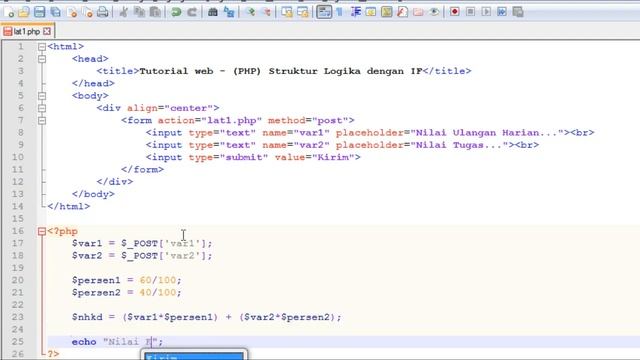Viewport: 640px width, 360px height.
Task: Toggle synchronized horizontal scrolling
Action: (303, 12)
